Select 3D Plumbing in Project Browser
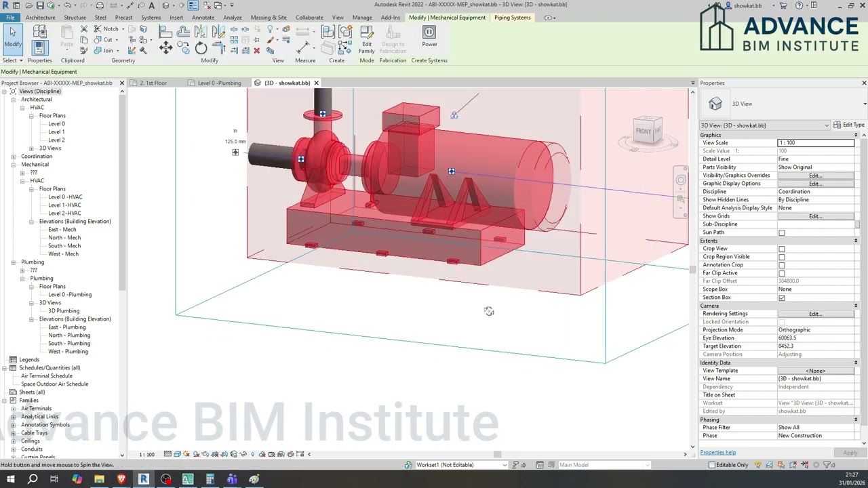 click(63, 311)
